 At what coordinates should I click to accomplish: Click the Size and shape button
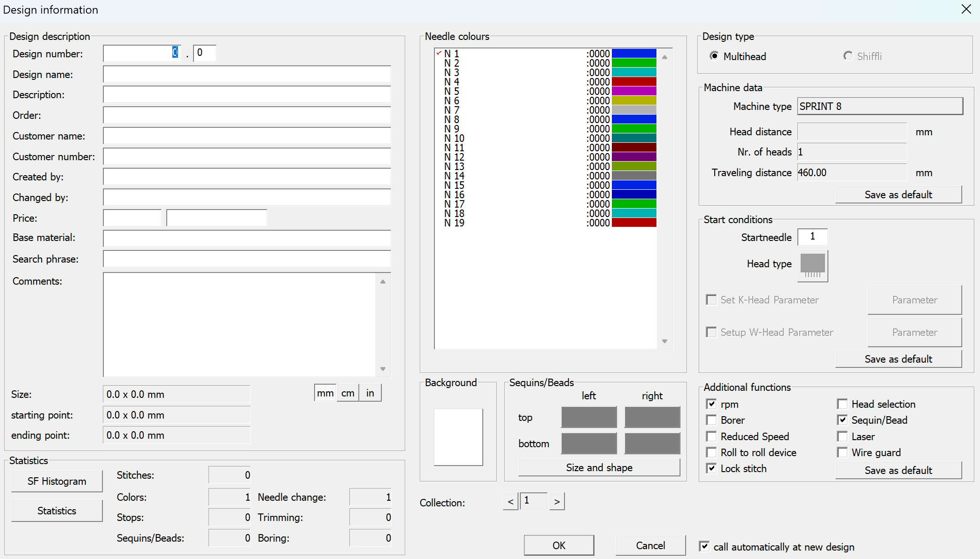pos(599,467)
